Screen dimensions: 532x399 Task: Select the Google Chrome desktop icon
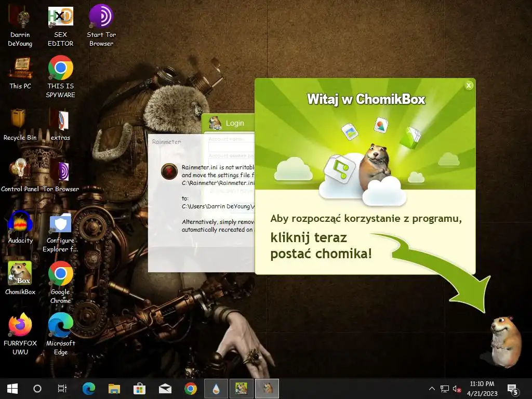60,282
